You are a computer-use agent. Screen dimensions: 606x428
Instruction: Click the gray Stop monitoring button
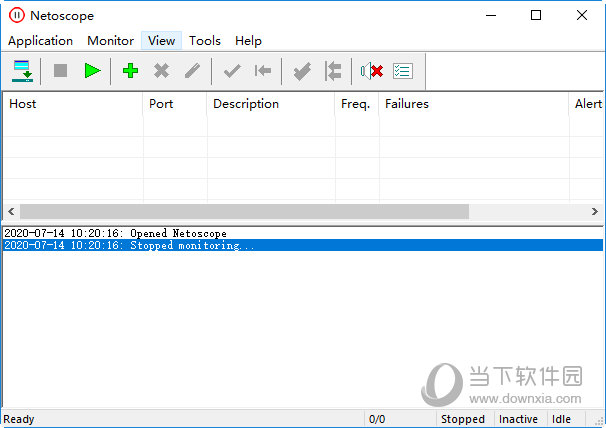click(60, 71)
